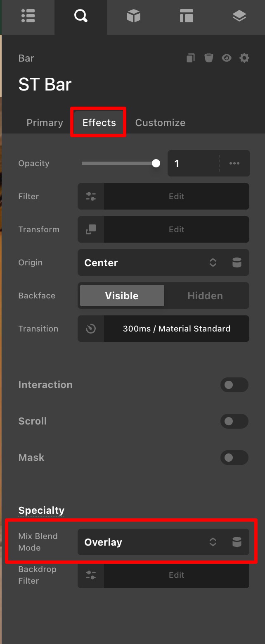Open the stacked layers icon
Screen dimensions: 265x644
[x=239, y=17]
